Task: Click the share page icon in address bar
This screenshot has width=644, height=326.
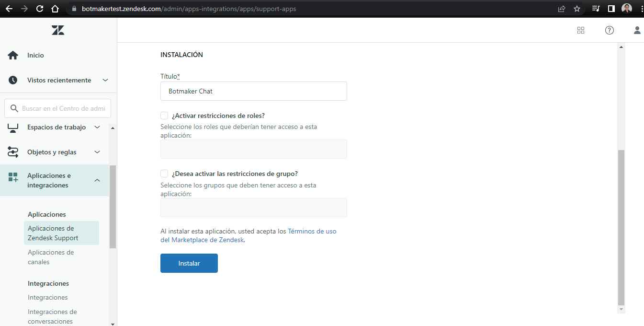Action: (562, 9)
